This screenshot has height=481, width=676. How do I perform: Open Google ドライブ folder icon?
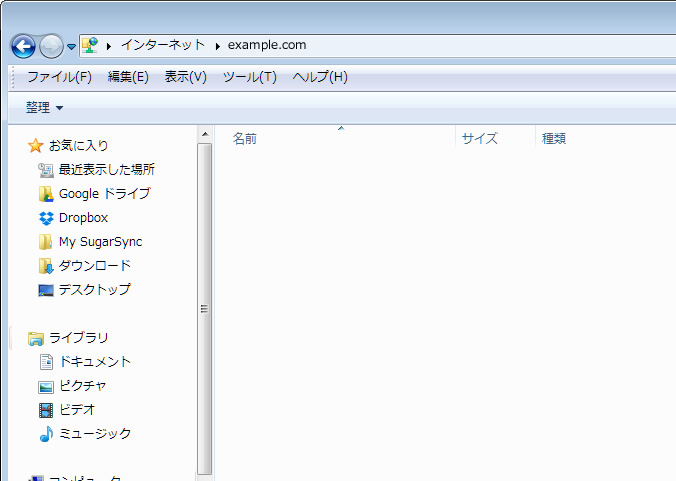(45, 194)
